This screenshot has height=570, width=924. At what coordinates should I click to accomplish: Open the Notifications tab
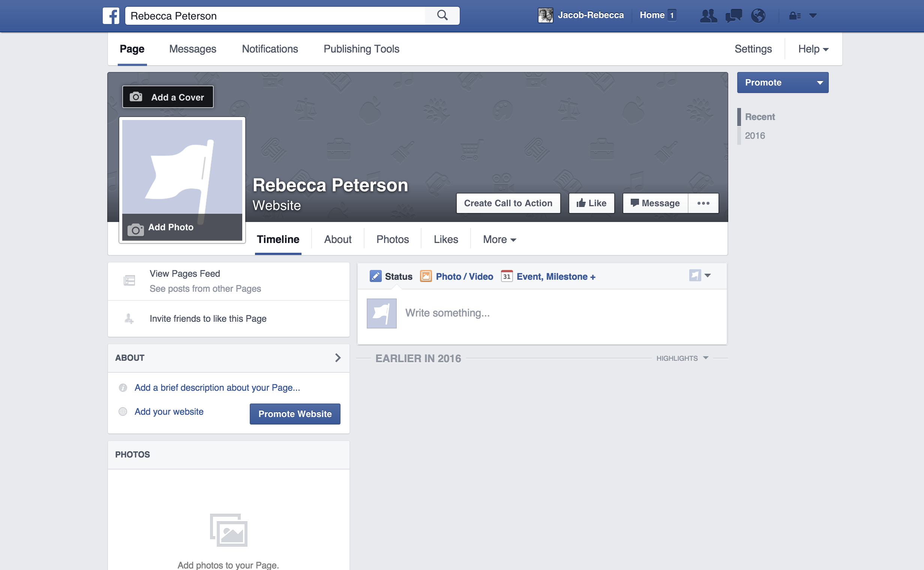[270, 49]
